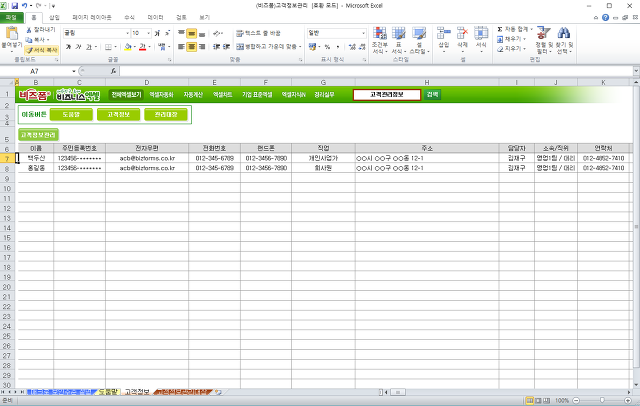Image resolution: width=640 pixels, height=406 pixels.
Task: Align text to the left
Action: point(182,47)
